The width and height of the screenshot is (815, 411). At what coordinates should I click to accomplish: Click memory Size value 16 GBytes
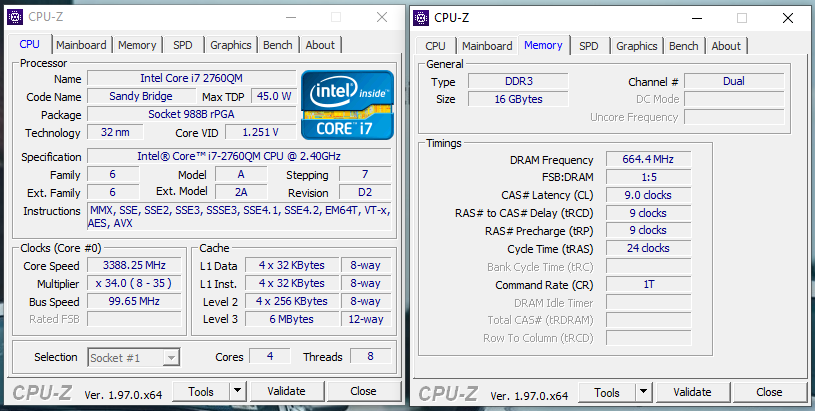pos(518,99)
